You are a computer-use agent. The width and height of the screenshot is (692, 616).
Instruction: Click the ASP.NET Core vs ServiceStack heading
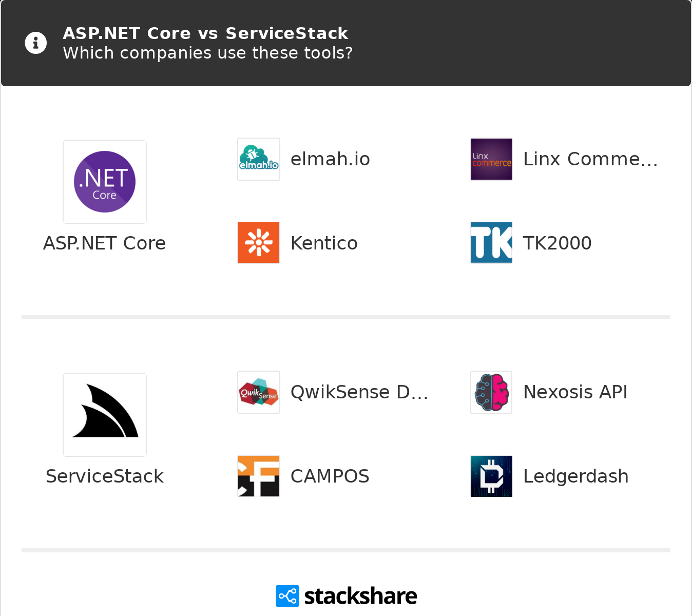[205, 33]
